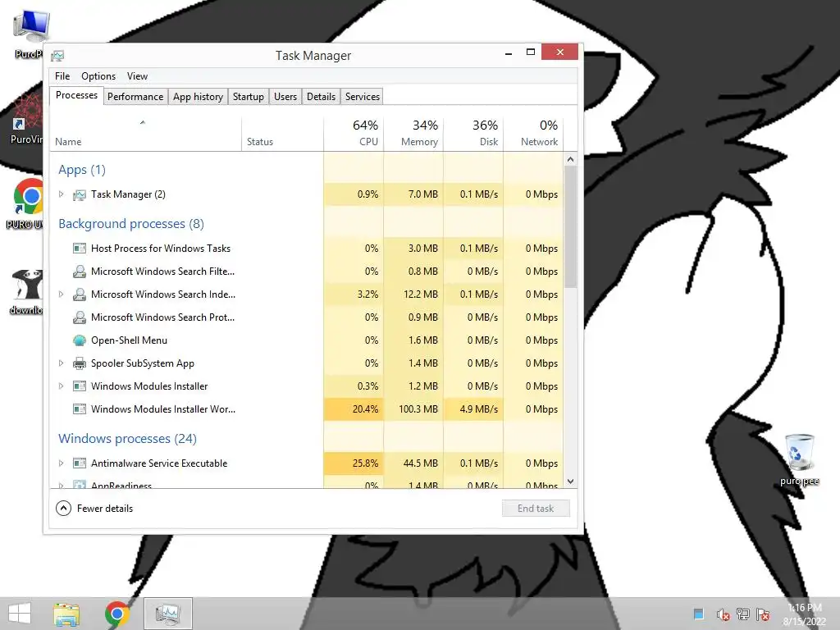840x630 pixels.
Task: Click the Windows processes (24) heading
Action: (x=127, y=439)
